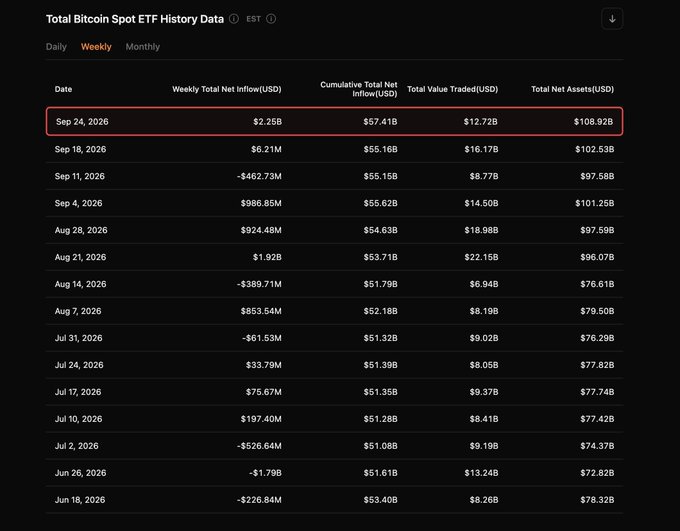Image resolution: width=680 pixels, height=531 pixels.
Task: Click the Sep 4, 2026 date cell
Action: (78, 203)
